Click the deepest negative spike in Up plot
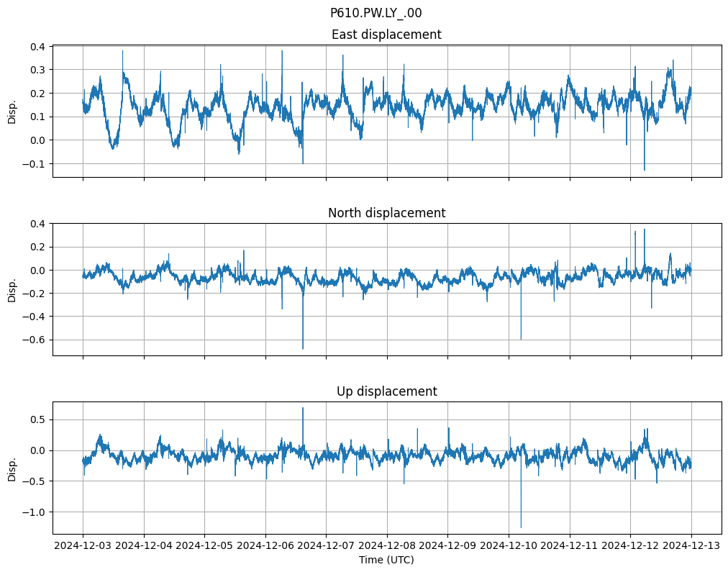728x572 pixels. (521, 525)
